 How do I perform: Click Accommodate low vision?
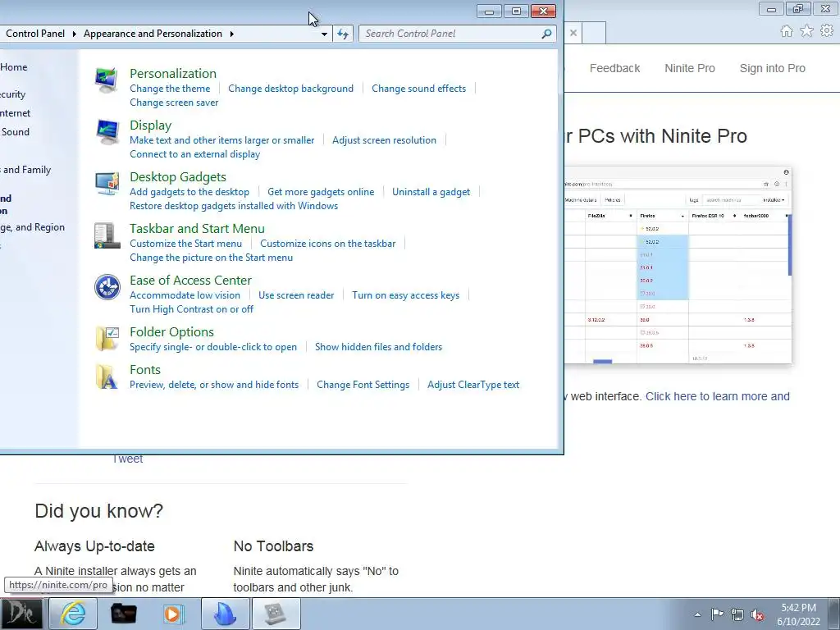pos(185,295)
